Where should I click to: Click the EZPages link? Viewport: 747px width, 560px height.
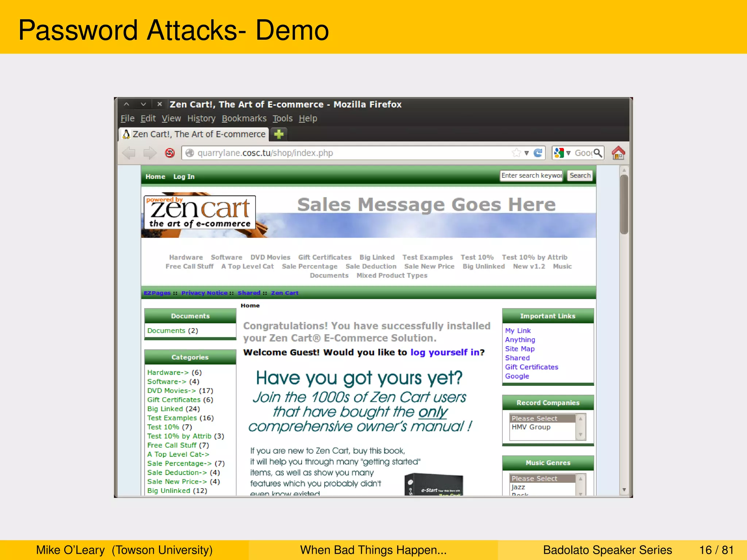tap(157, 293)
